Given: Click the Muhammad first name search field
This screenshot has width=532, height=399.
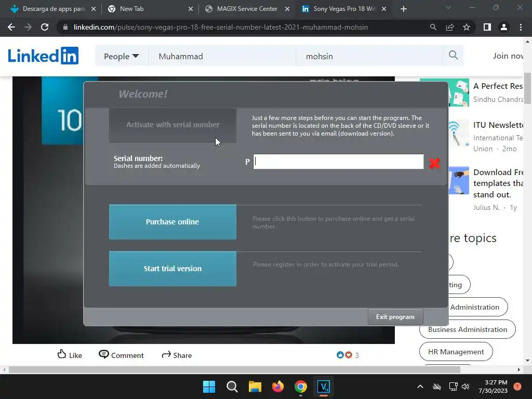Looking at the screenshot, I should pos(222,56).
